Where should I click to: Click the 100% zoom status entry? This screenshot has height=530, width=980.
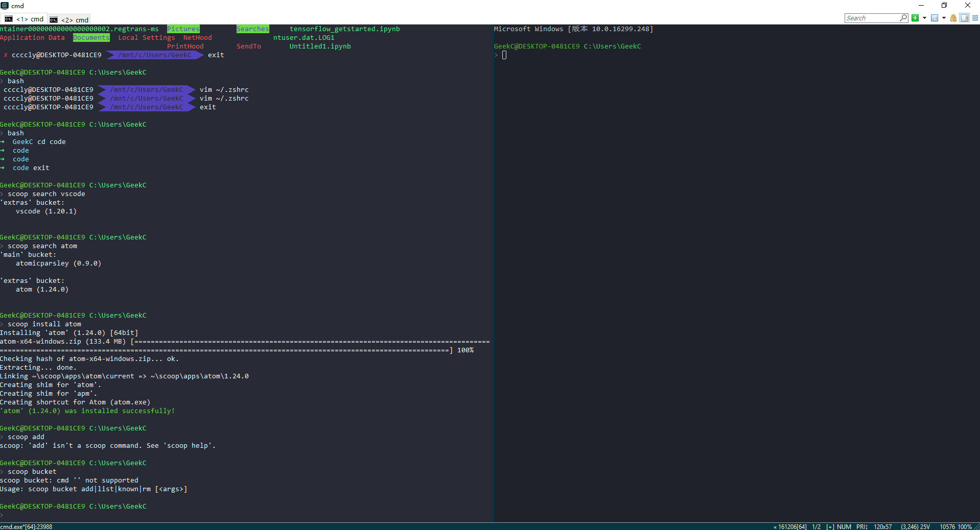pos(965,526)
